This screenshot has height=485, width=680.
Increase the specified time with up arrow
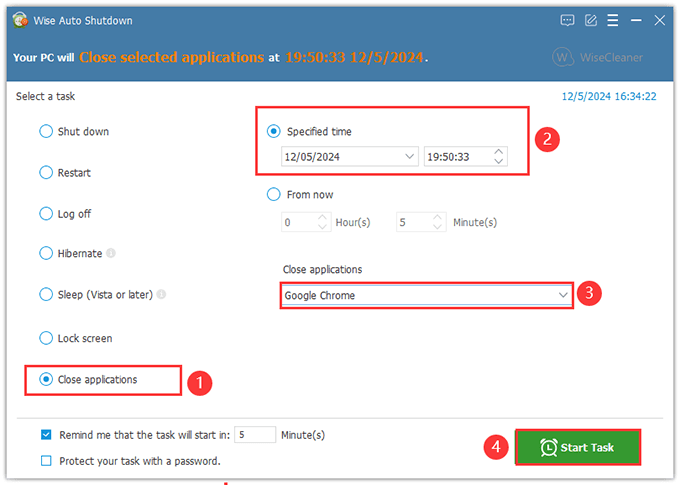tap(499, 152)
